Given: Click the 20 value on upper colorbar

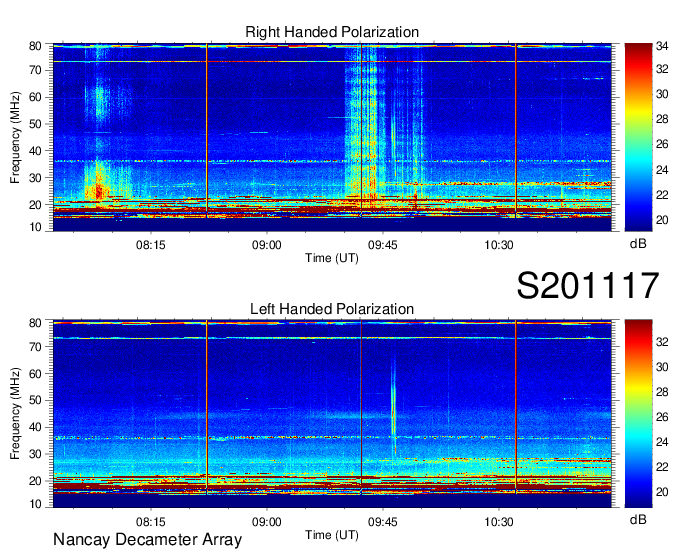Looking at the screenshot, I should (662, 220).
